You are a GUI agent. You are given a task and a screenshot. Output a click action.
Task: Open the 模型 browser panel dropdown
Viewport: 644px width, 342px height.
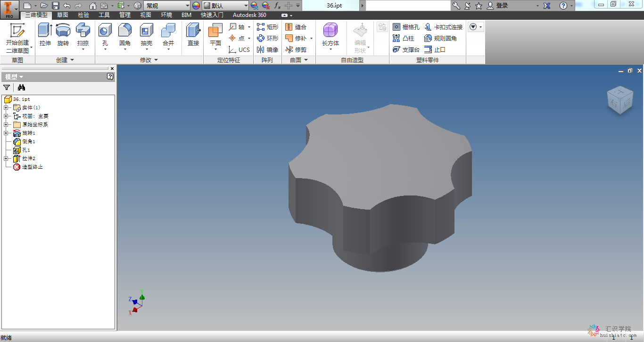pyautogui.click(x=14, y=77)
